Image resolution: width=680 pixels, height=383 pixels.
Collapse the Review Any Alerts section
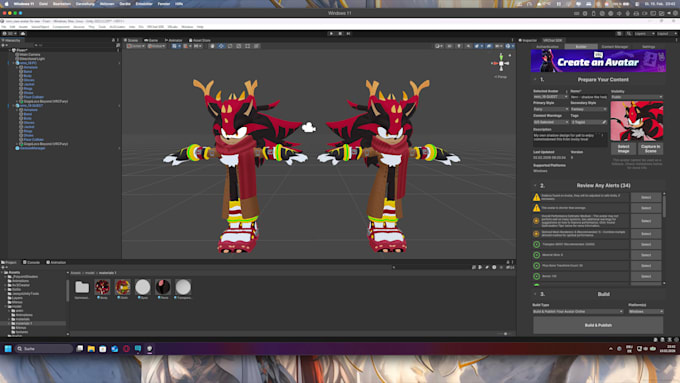pos(536,185)
